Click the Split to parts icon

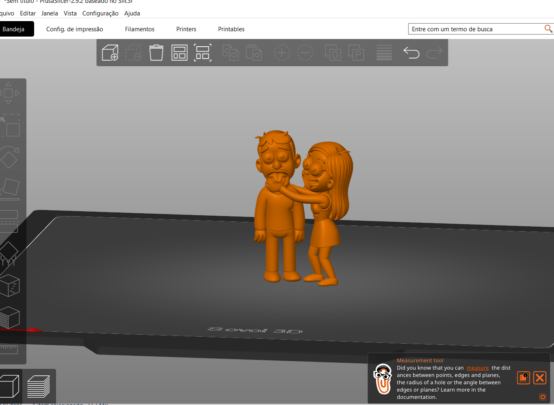pyautogui.click(x=356, y=53)
